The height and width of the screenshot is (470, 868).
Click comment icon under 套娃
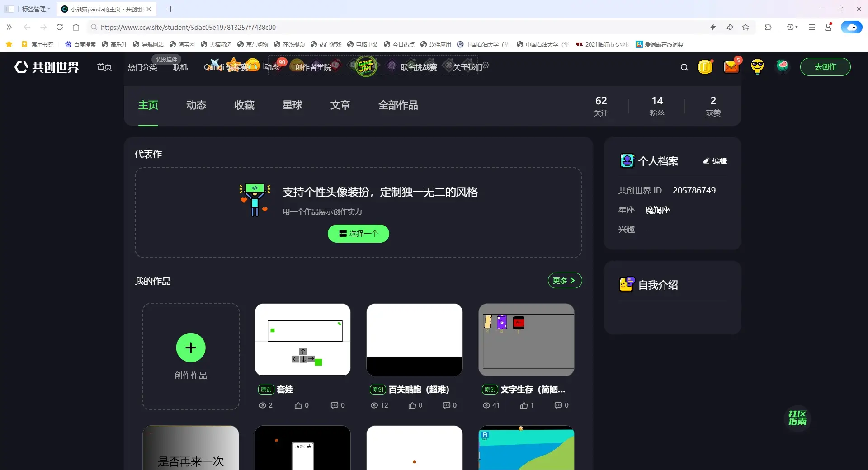point(335,405)
